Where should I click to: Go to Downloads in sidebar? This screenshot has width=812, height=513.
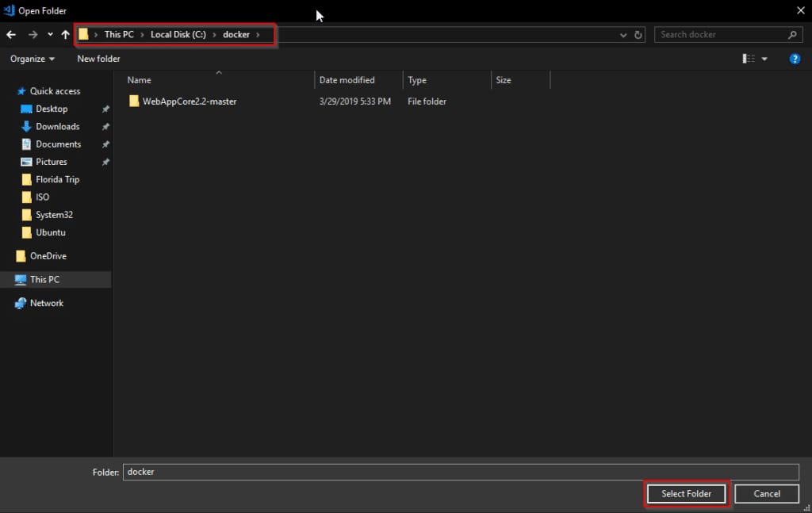click(x=57, y=126)
